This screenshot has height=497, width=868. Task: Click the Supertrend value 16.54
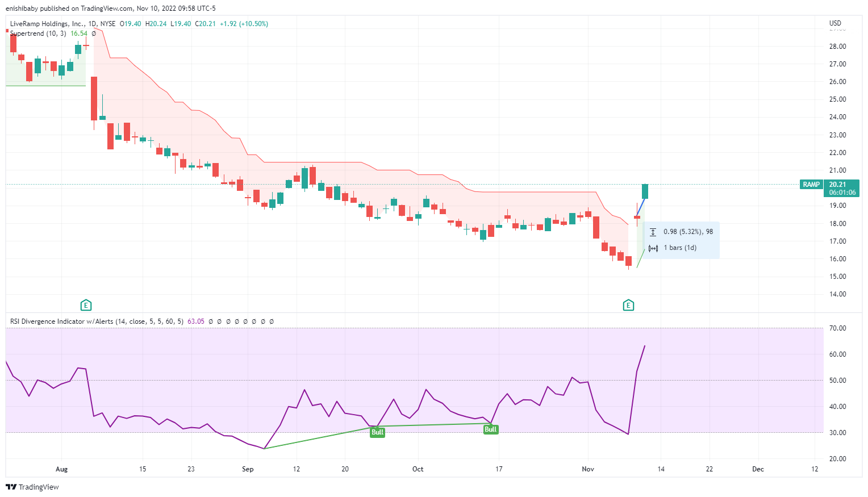79,34
